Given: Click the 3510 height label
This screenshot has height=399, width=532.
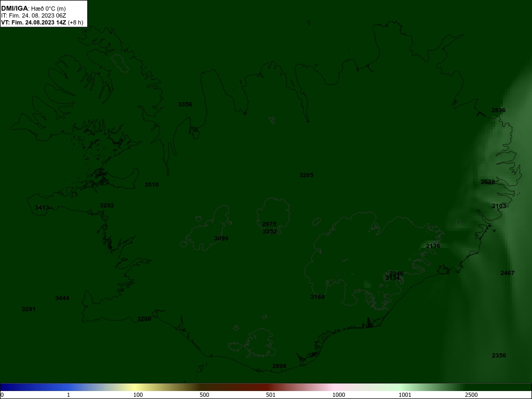Looking at the screenshot, I should tap(152, 185).
